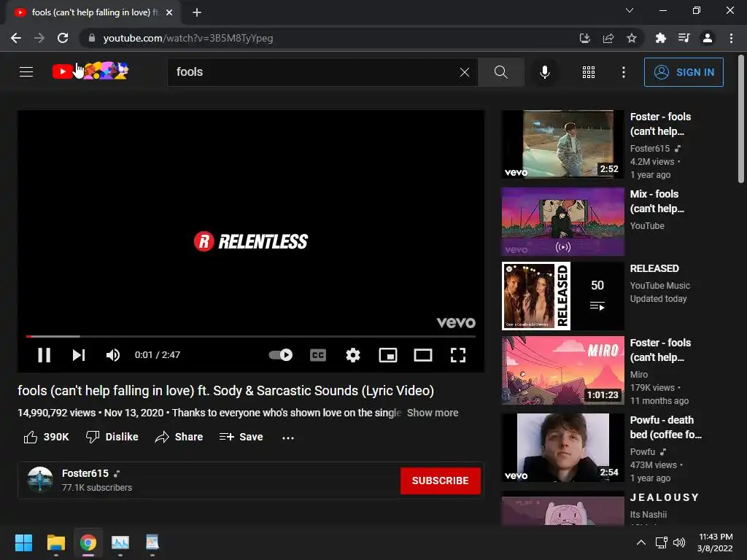Open Foster - fools 2:52 video thumbnail
747x560 pixels.
pos(562,144)
